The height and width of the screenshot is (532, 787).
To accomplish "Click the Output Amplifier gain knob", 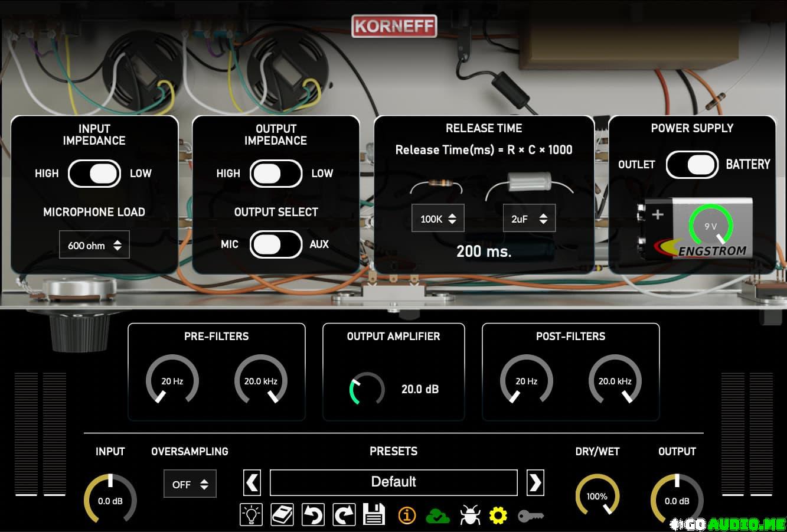I will point(367,389).
